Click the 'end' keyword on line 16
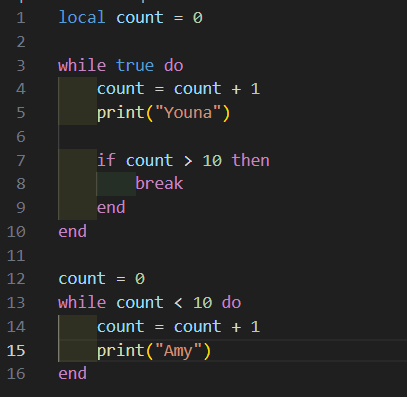The width and height of the screenshot is (407, 397). pos(73,373)
